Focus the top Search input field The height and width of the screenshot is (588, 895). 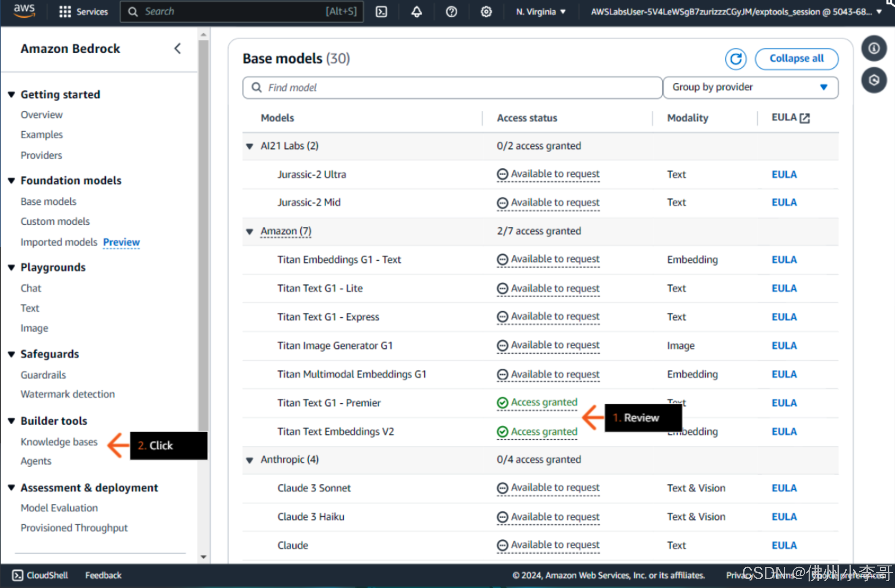242,12
